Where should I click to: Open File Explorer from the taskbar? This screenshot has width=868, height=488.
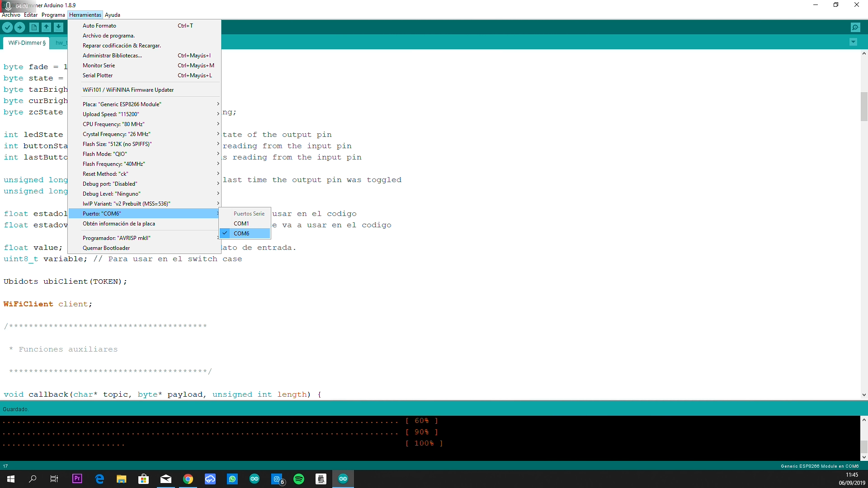pos(122,479)
